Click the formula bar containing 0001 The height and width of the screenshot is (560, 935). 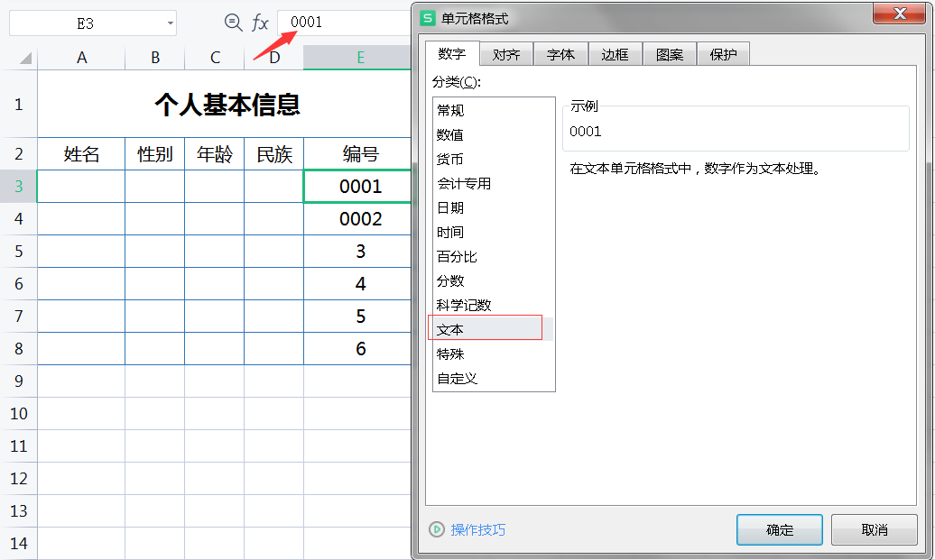pyautogui.click(x=344, y=22)
